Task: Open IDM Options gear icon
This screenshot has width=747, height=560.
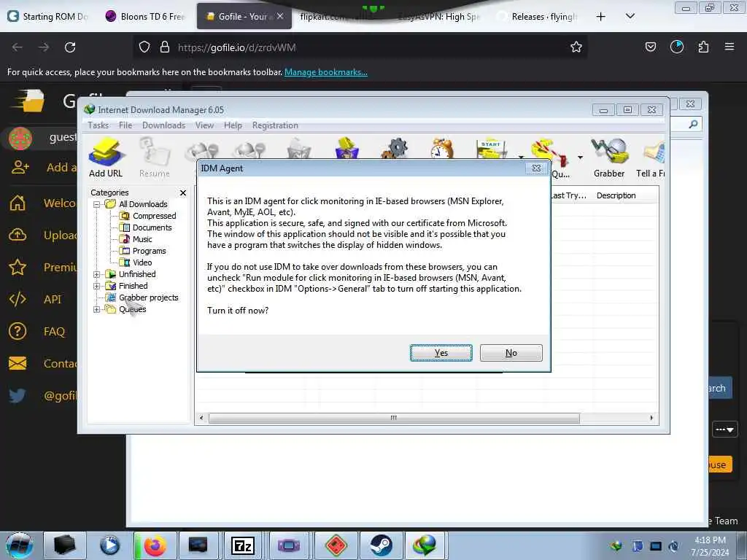Action: (x=395, y=148)
